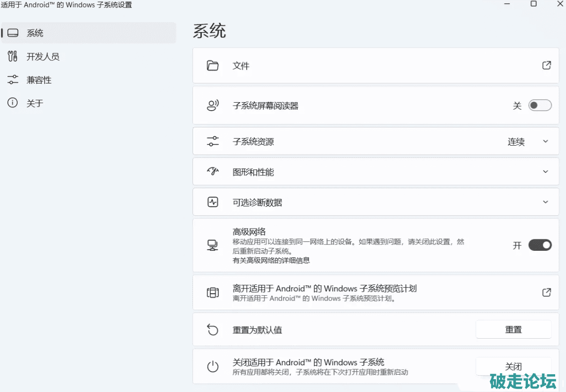Enable the 子系统屏幕阅读器 toggle
This screenshot has height=392, width=566.
(x=539, y=106)
